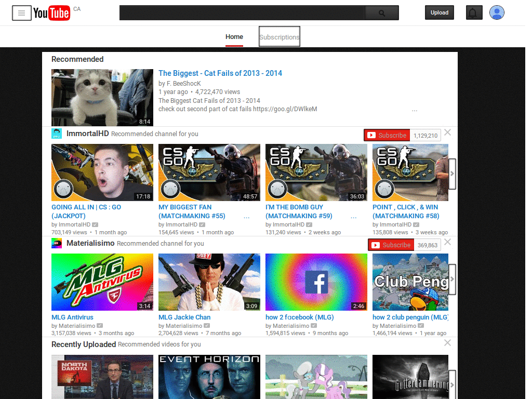532x399 pixels.
Task: Open how 2 facebook video thumbnail
Action: pos(316,282)
